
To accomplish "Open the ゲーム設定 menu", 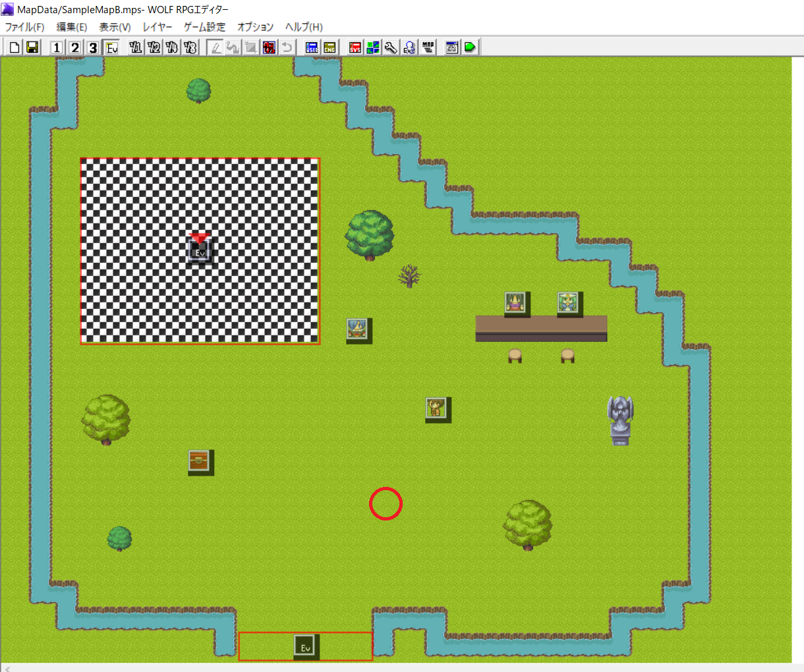I will point(204,27).
